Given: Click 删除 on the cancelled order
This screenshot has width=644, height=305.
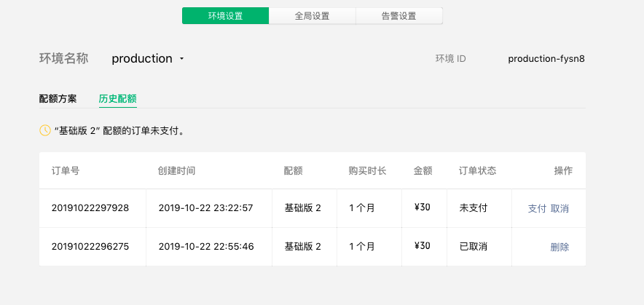Looking at the screenshot, I should click(x=559, y=247).
